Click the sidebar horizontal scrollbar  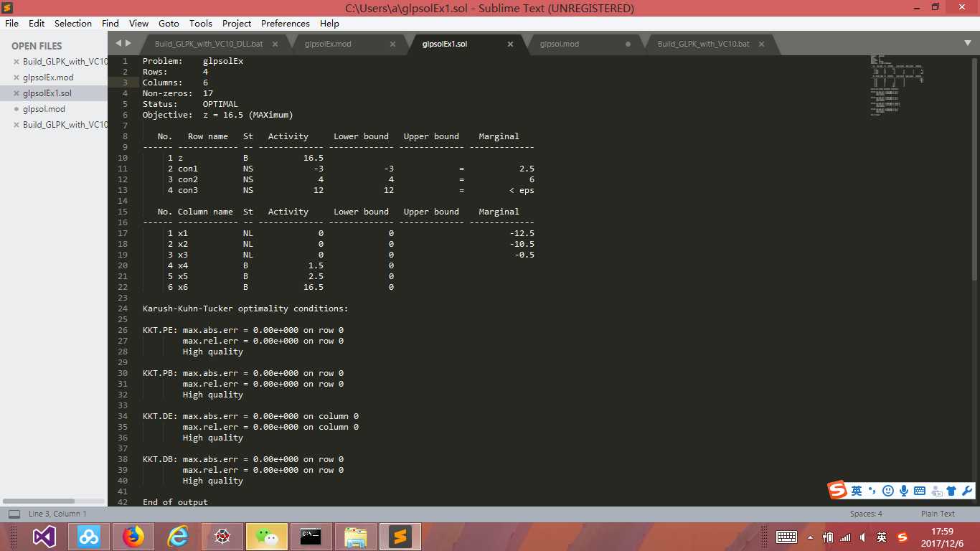39,501
